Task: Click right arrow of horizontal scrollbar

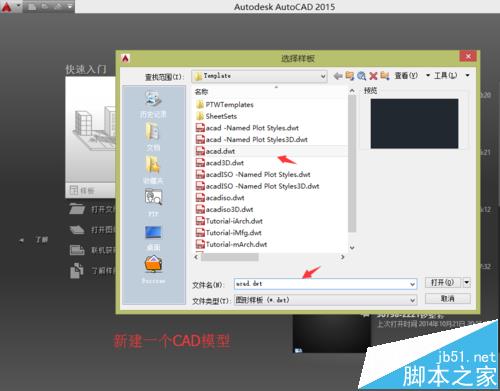Action: (342, 257)
